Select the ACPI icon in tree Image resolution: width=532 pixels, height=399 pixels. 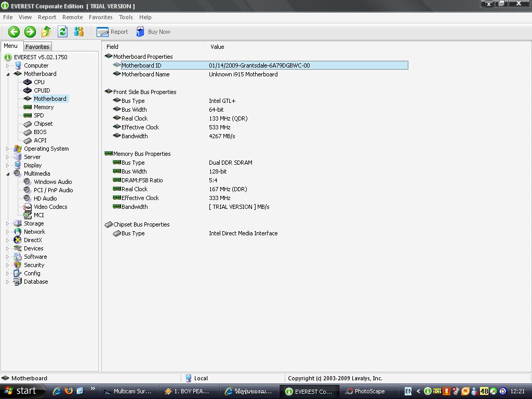(28, 140)
